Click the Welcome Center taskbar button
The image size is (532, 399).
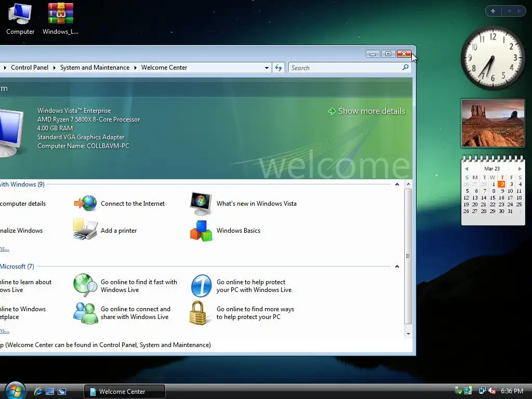click(125, 391)
